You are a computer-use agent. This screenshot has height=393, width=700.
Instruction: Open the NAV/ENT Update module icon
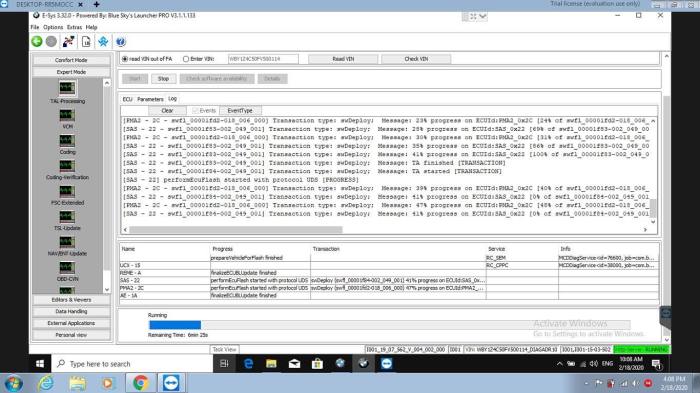pyautogui.click(x=67, y=242)
